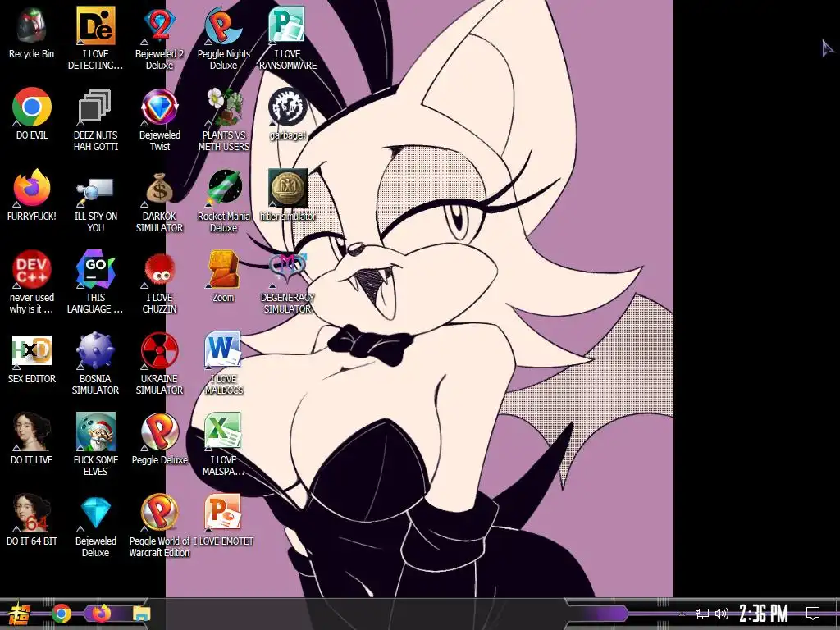Select the gold coin medallion desktop shortcut
Viewport: 840px width, 630px height.
(x=287, y=188)
